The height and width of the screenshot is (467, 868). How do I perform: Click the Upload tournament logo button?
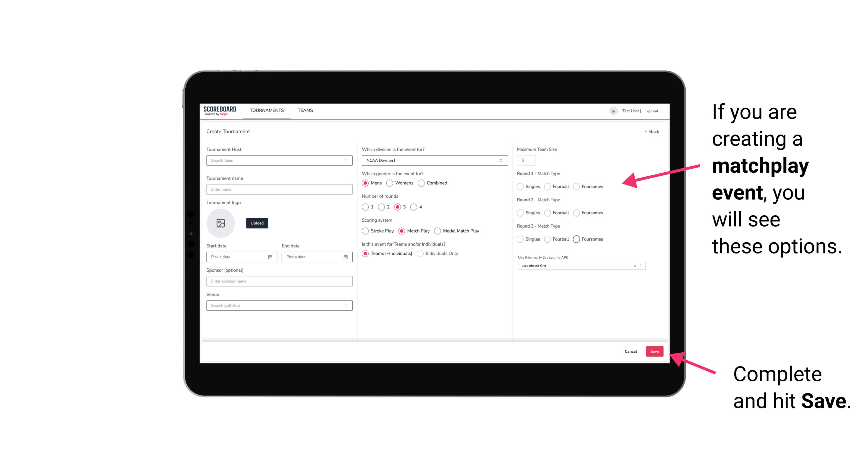tap(257, 223)
